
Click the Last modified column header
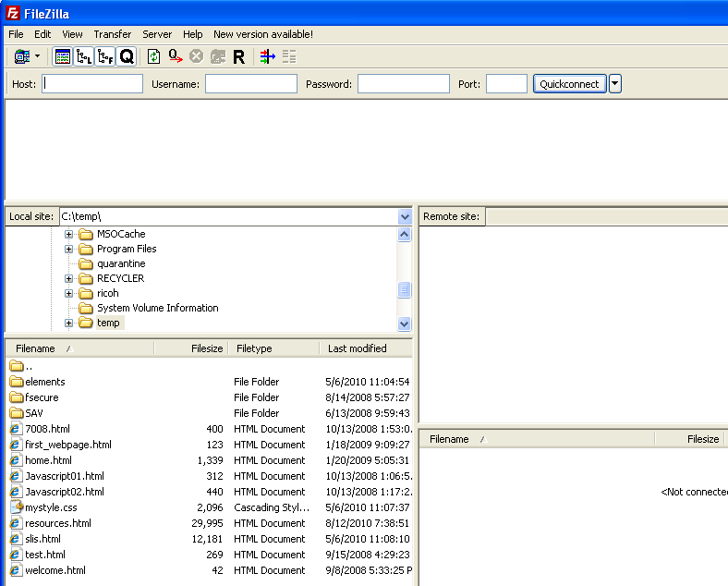coord(357,348)
